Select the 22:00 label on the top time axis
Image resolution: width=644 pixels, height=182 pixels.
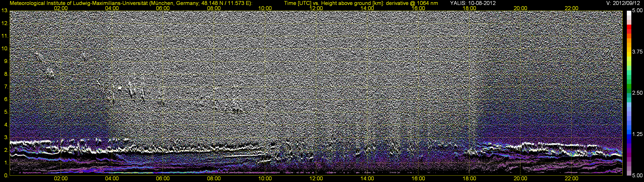pyautogui.click(x=571, y=8)
